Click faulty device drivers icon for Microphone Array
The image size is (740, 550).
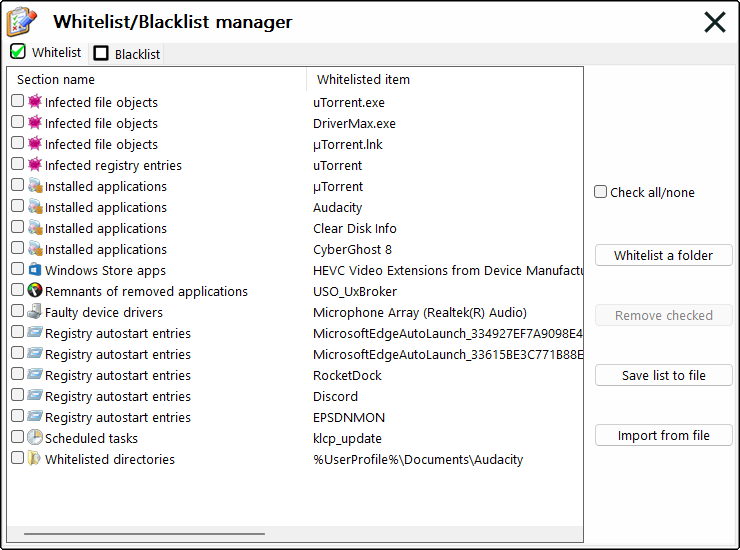point(34,311)
